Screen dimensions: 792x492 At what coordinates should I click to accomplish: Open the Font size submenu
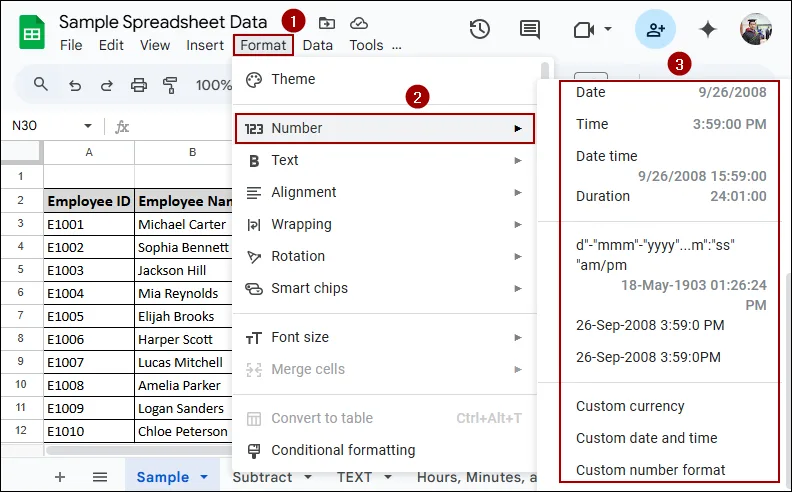(x=385, y=337)
